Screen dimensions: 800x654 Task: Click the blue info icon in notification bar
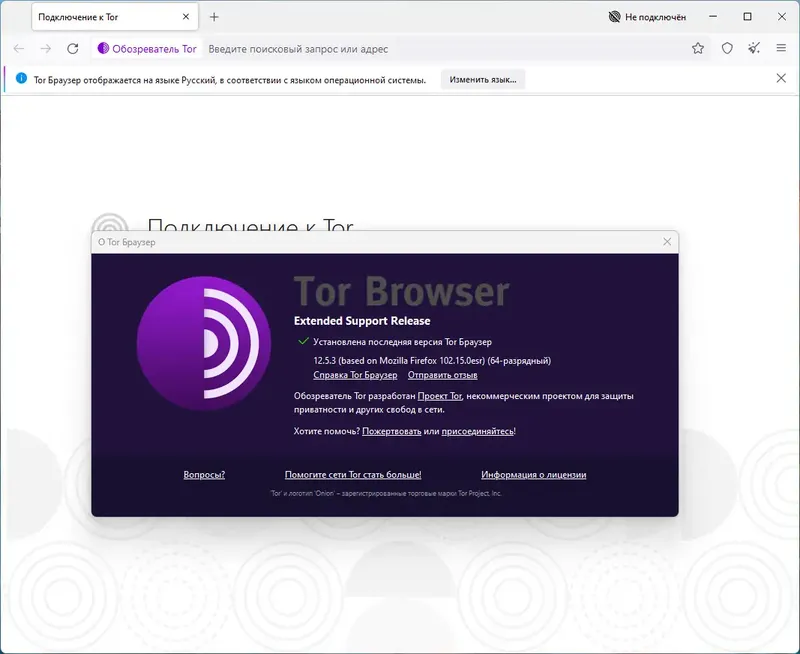21,79
